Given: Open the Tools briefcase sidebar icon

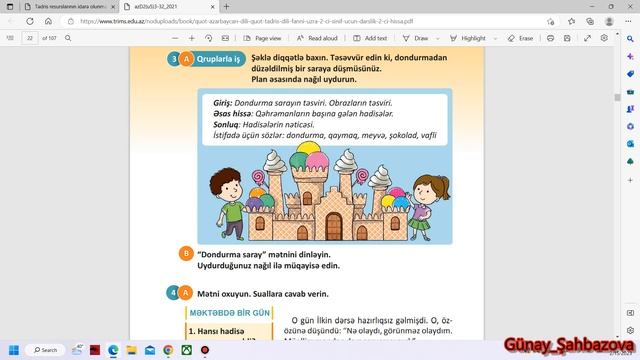Looking at the screenshot, I should click(630, 91).
